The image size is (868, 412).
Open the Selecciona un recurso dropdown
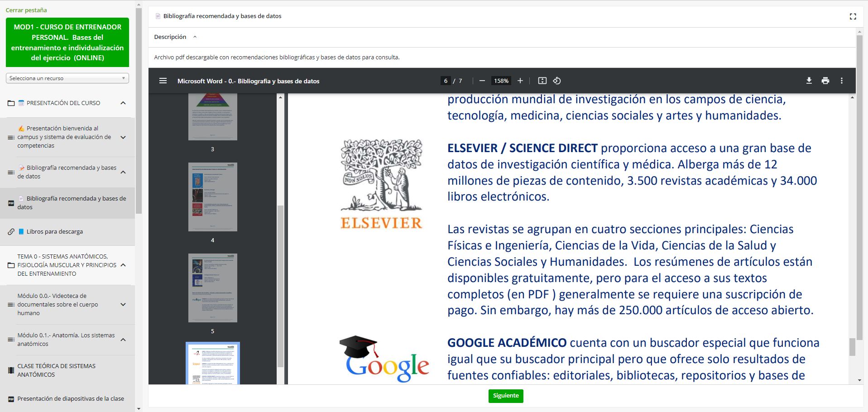67,78
